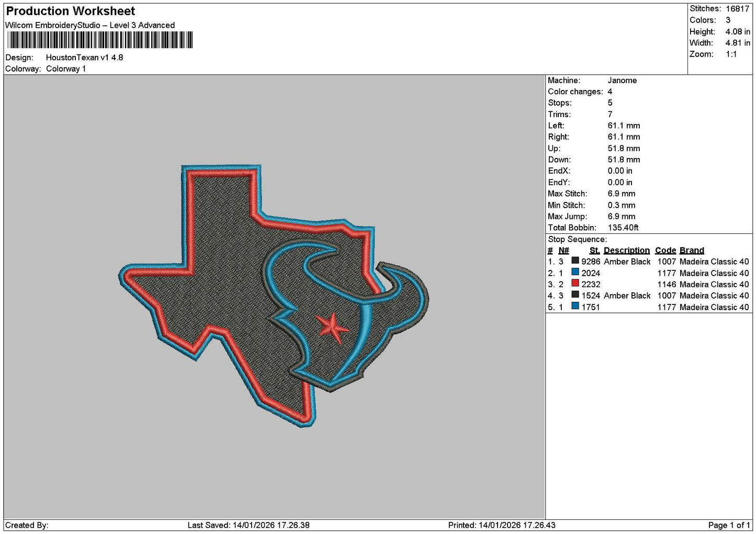The image size is (756, 534).
Task: Select the colorway value 'Colorway 1'
Action: pyautogui.click(x=66, y=69)
